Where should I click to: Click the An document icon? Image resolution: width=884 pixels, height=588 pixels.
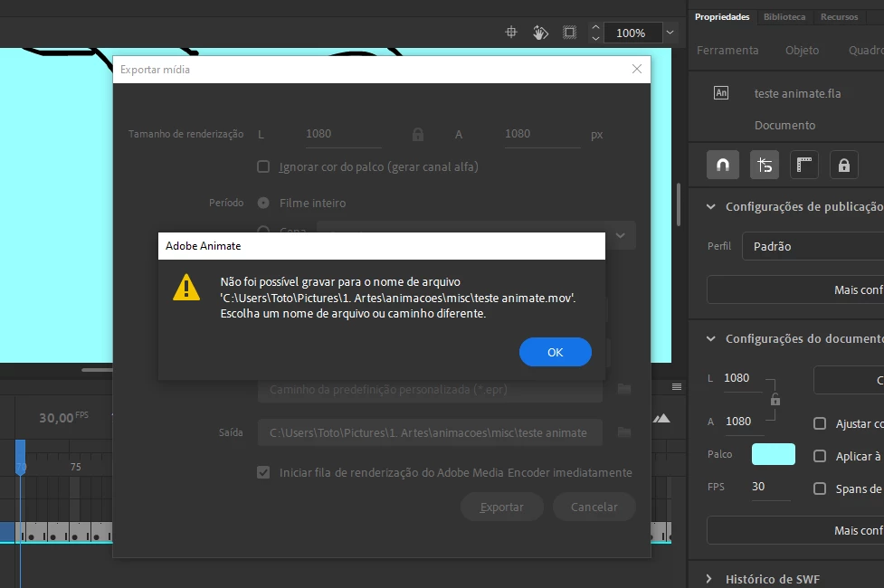pyautogui.click(x=721, y=92)
